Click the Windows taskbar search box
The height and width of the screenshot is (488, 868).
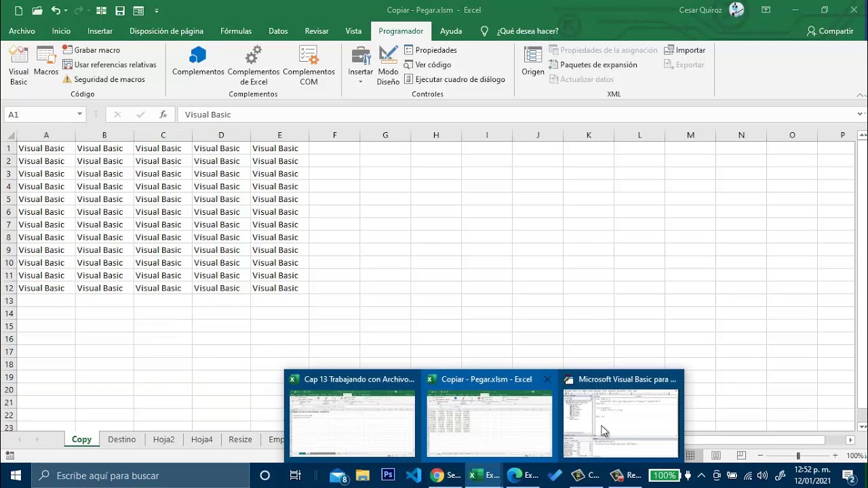pos(141,475)
